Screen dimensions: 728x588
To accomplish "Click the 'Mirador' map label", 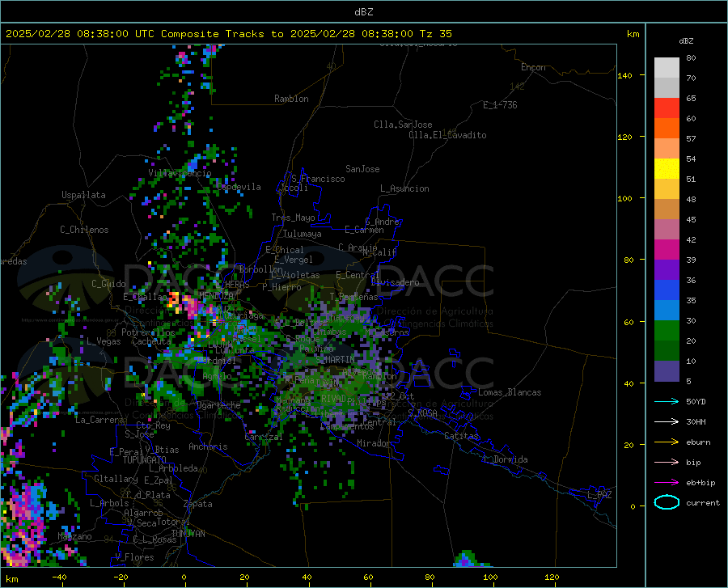I will click(373, 443).
